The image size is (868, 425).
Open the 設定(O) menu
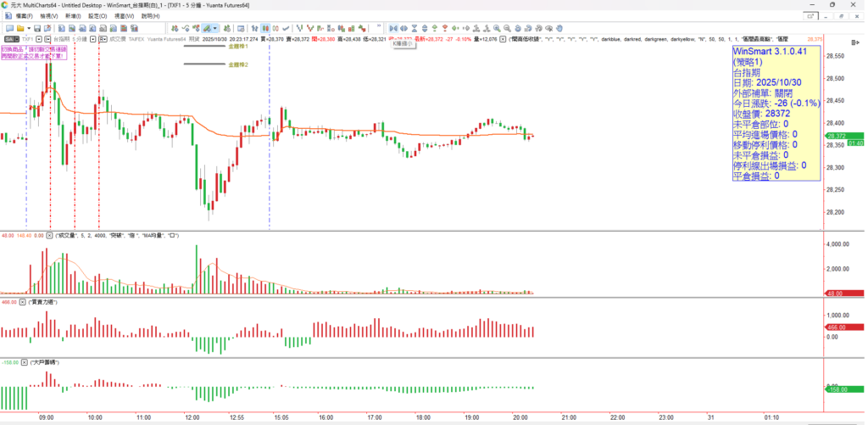pos(98,16)
